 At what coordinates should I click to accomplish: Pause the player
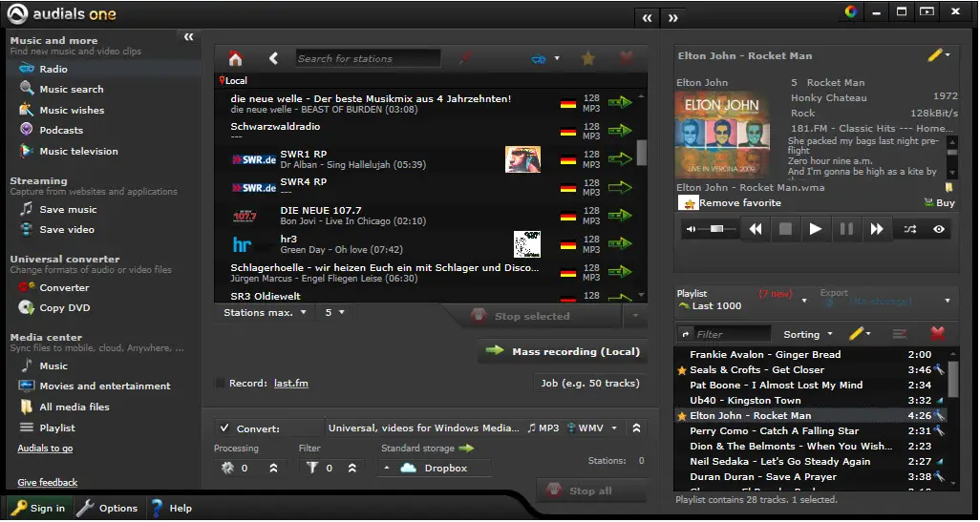tap(846, 229)
